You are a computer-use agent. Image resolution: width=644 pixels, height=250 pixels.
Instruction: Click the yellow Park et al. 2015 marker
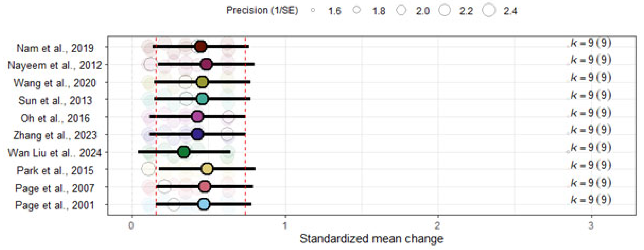point(207,169)
